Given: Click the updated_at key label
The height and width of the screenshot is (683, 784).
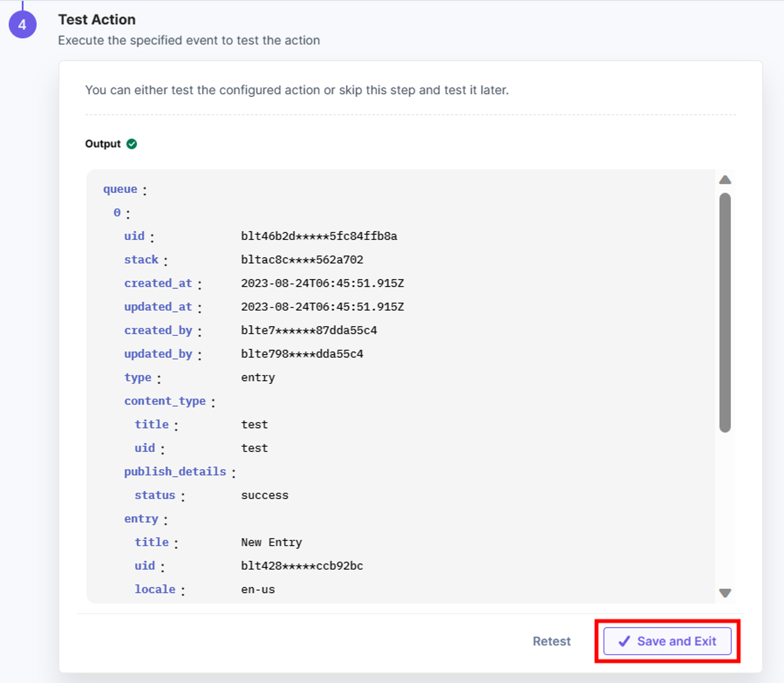Looking at the screenshot, I should pos(158,307).
